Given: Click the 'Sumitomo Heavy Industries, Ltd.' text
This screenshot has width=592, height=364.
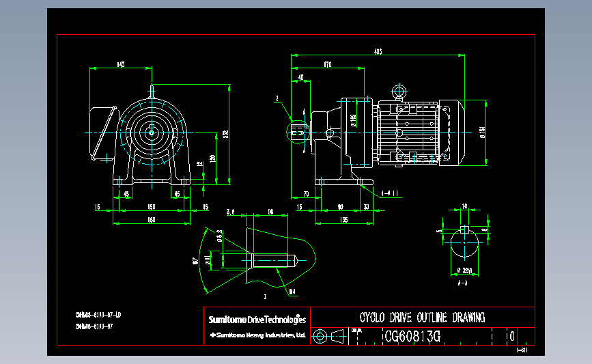Looking at the screenshot, I should [x=258, y=335].
